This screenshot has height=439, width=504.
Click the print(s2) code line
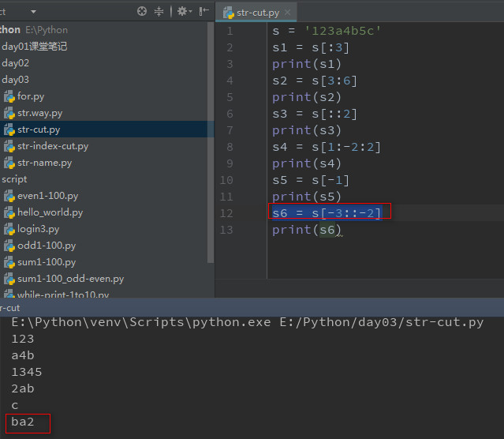click(x=307, y=97)
